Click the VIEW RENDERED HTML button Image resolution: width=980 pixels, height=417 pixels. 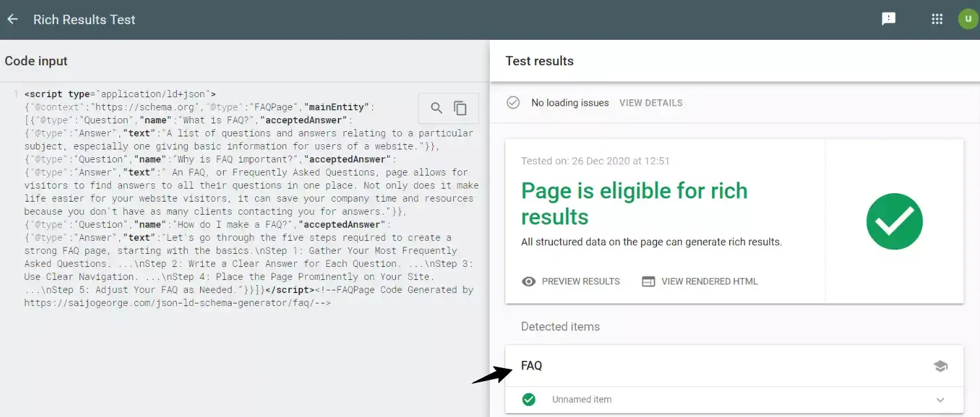(x=700, y=281)
